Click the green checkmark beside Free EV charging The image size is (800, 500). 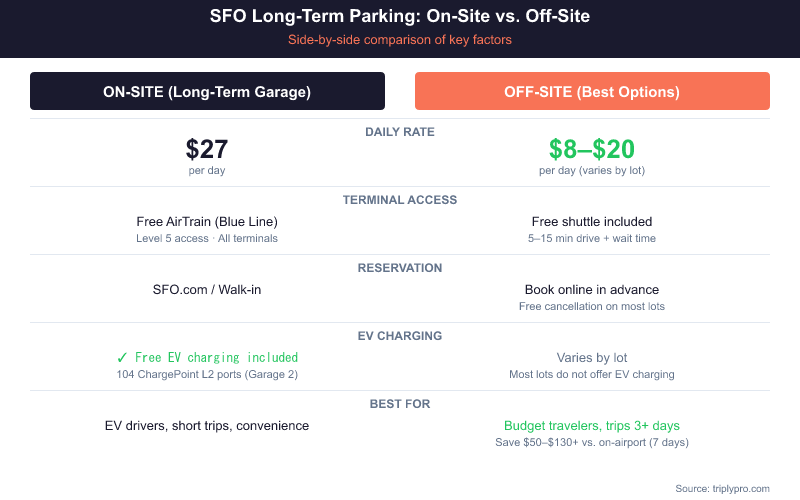click(x=121, y=357)
